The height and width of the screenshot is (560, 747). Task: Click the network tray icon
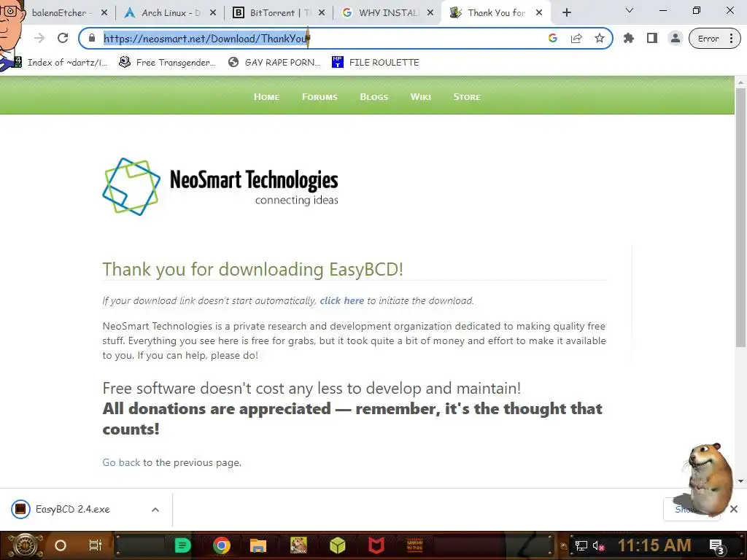tap(581, 545)
